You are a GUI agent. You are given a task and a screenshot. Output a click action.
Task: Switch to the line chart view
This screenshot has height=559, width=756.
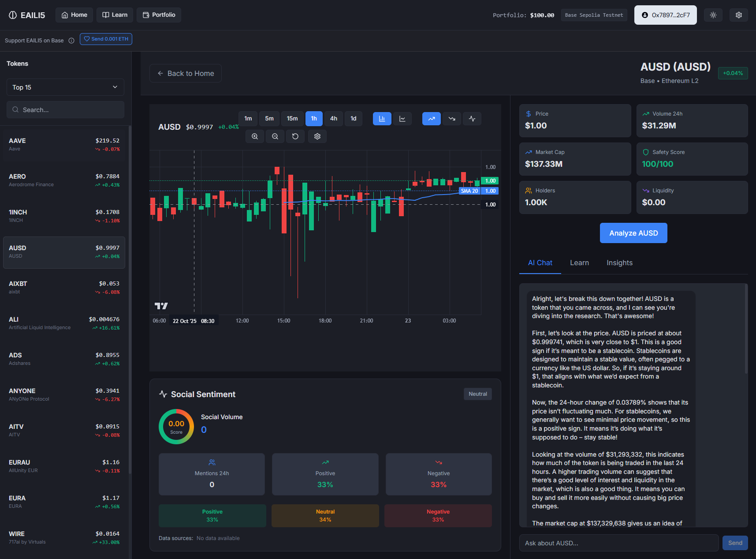coord(402,118)
